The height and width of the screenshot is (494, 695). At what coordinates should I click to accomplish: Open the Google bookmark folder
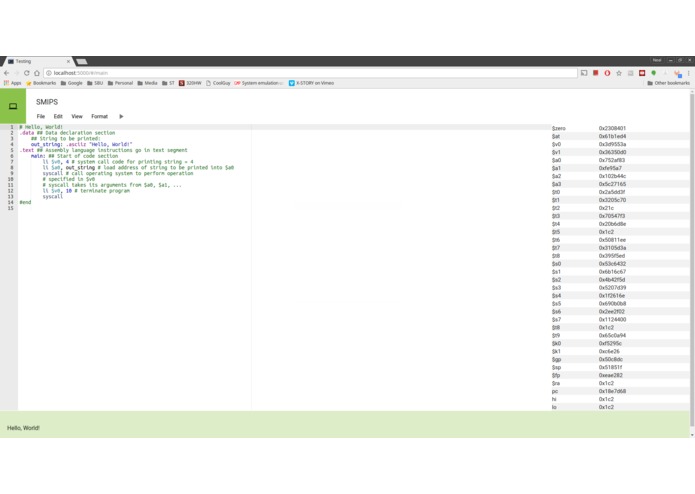71,83
